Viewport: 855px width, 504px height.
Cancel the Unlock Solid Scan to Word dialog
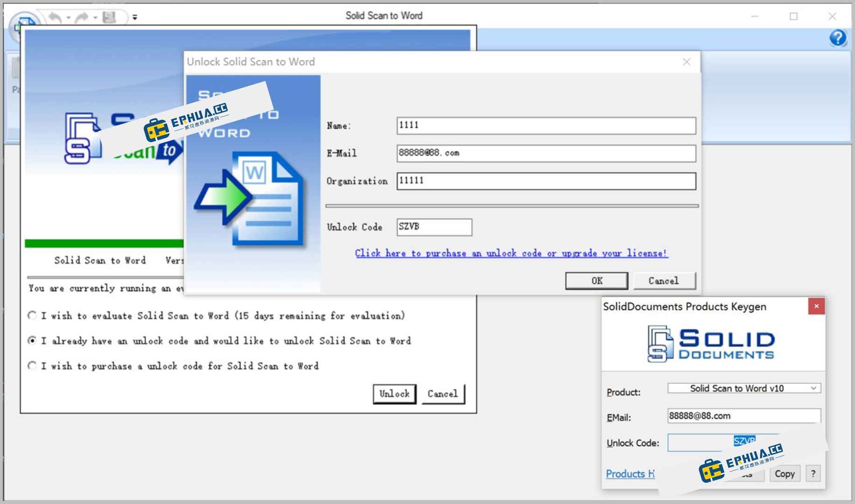664,281
